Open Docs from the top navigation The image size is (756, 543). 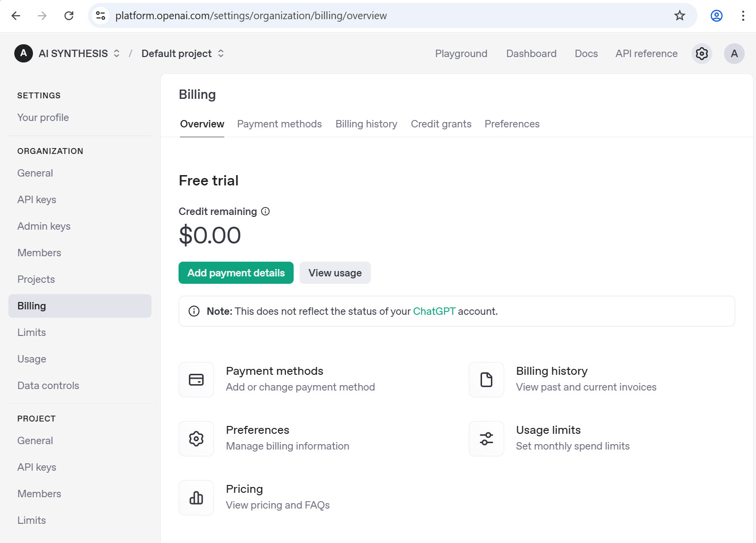click(x=586, y=53)
